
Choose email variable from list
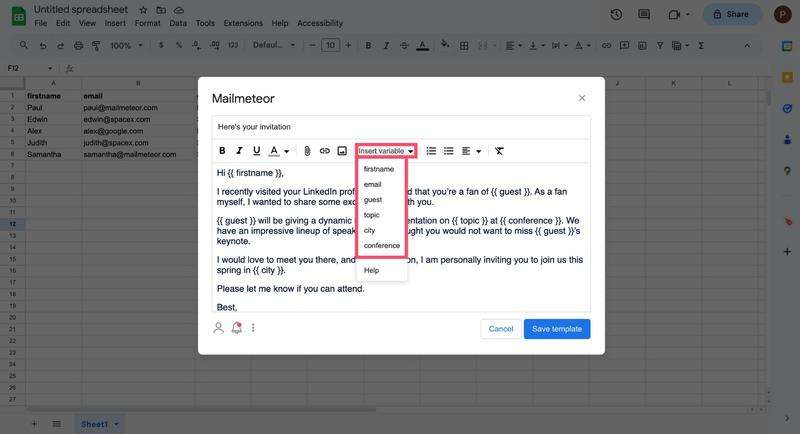tap(373, 184)
